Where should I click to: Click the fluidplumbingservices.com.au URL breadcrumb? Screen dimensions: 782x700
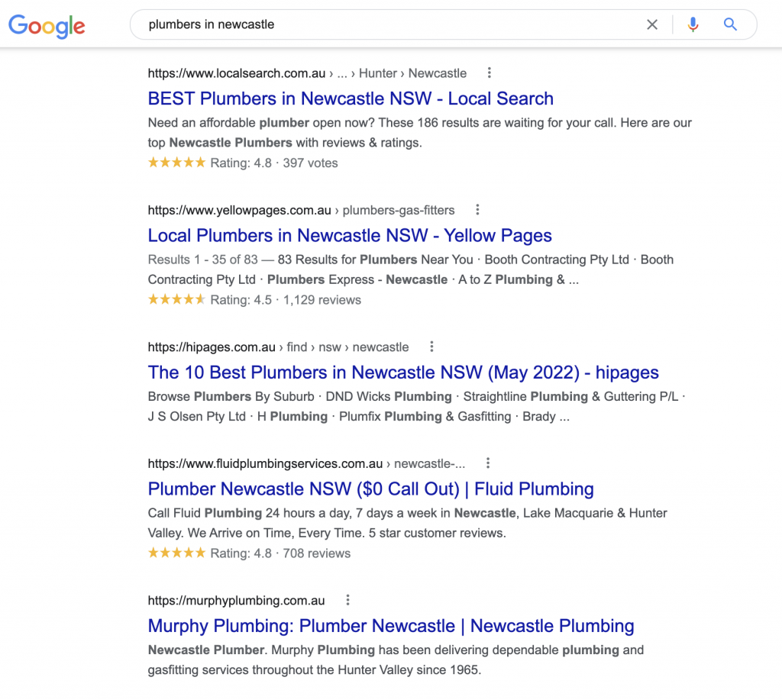306,463
